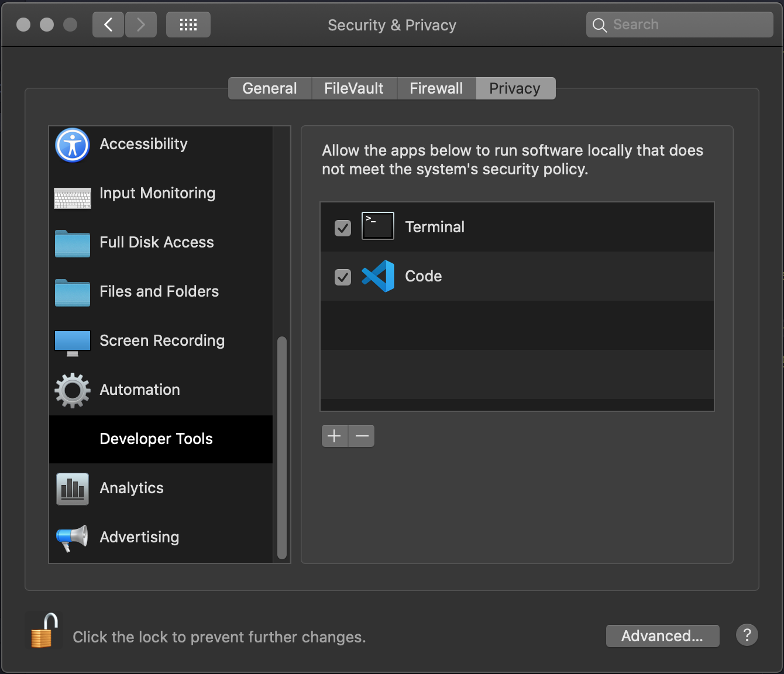
Task: Select the Automation gear icon
Action: coord(73,390)
